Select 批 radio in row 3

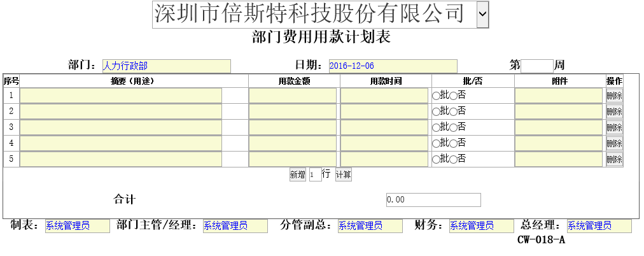pos(435,128)
